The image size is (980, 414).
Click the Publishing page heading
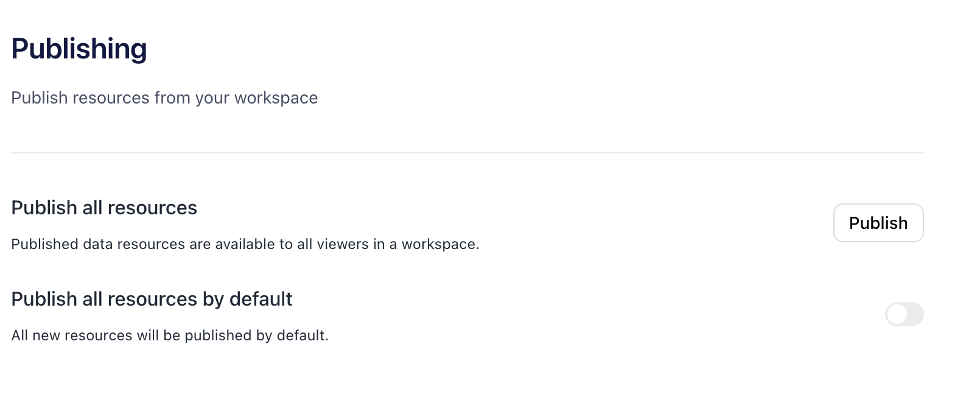click(79, 49)
